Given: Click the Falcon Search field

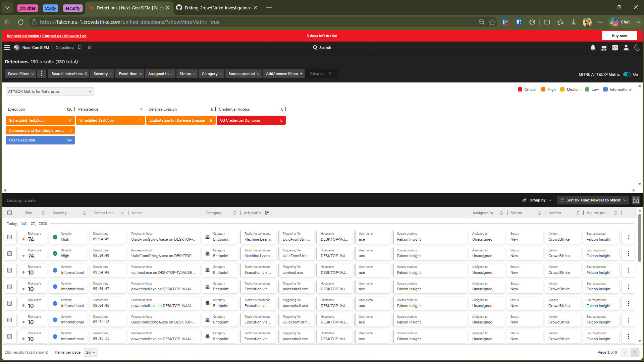Looking at the screenshot, I should tap(322, 48).
